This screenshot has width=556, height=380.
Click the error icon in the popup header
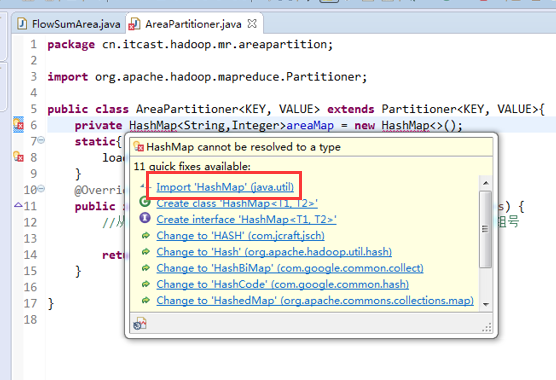[x=139, y=146]
